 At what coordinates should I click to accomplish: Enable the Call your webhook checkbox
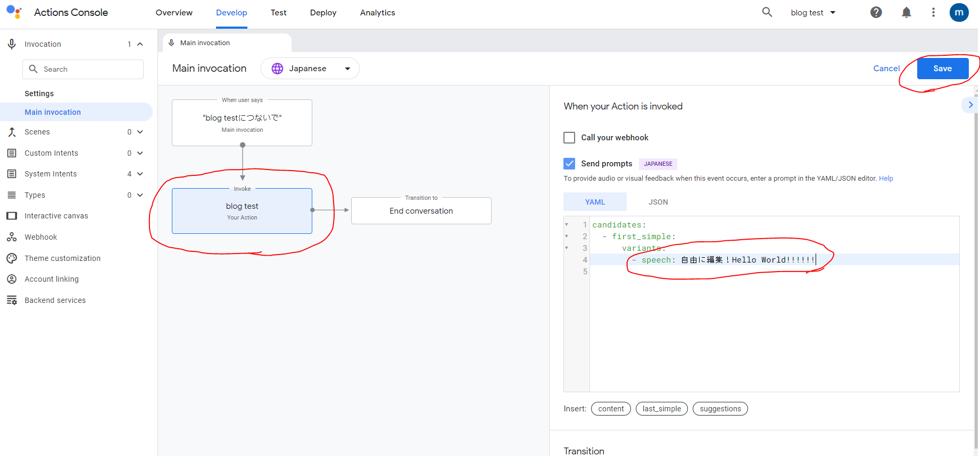coord(569,138)
